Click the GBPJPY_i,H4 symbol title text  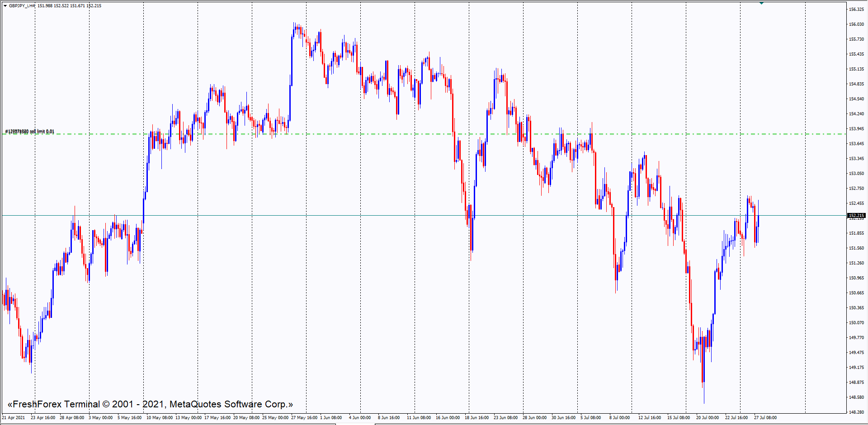point(22,6)
